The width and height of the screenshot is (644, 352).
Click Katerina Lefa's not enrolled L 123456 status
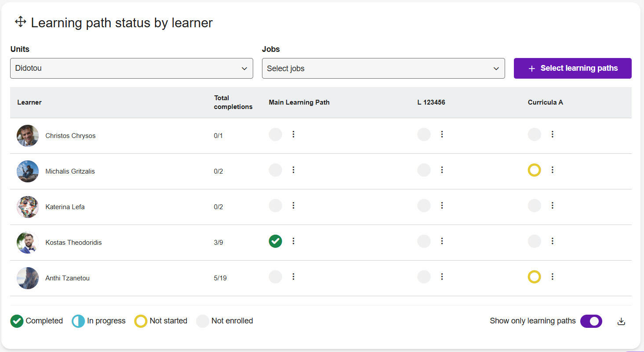424,206
